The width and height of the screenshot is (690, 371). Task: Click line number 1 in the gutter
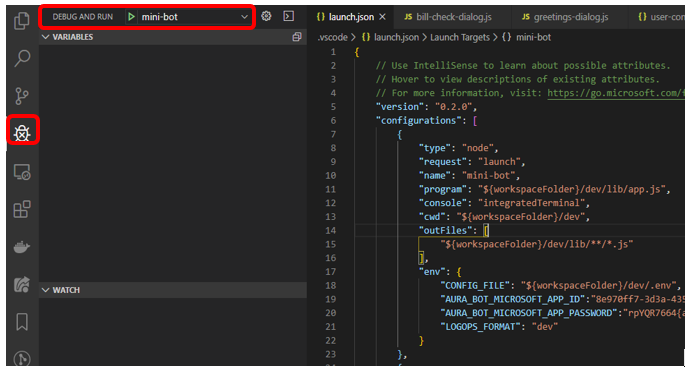(333, 52)
